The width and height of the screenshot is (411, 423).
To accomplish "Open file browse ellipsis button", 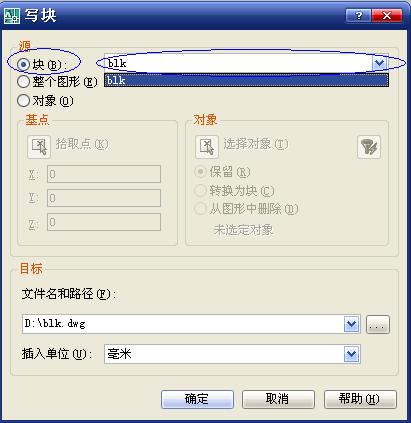I will 378,324.
